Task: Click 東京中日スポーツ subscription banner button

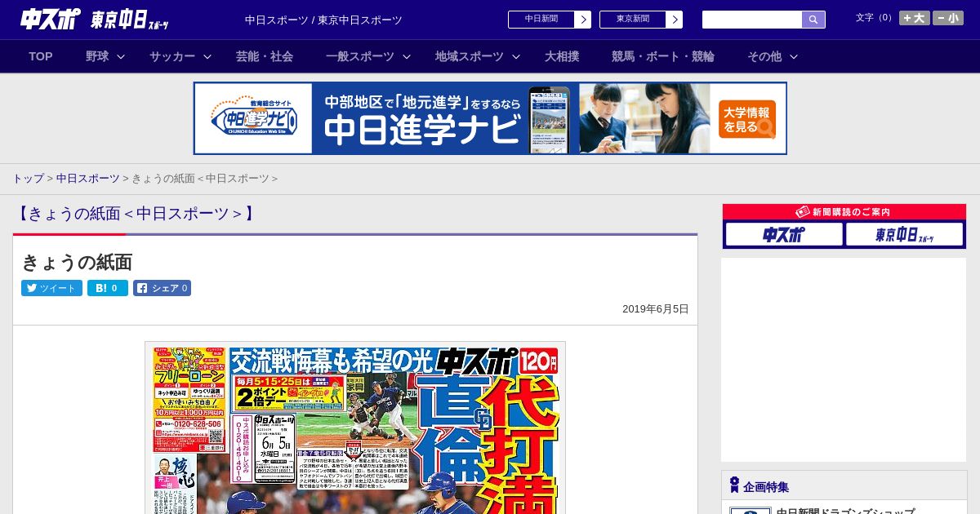Action: 904,234
